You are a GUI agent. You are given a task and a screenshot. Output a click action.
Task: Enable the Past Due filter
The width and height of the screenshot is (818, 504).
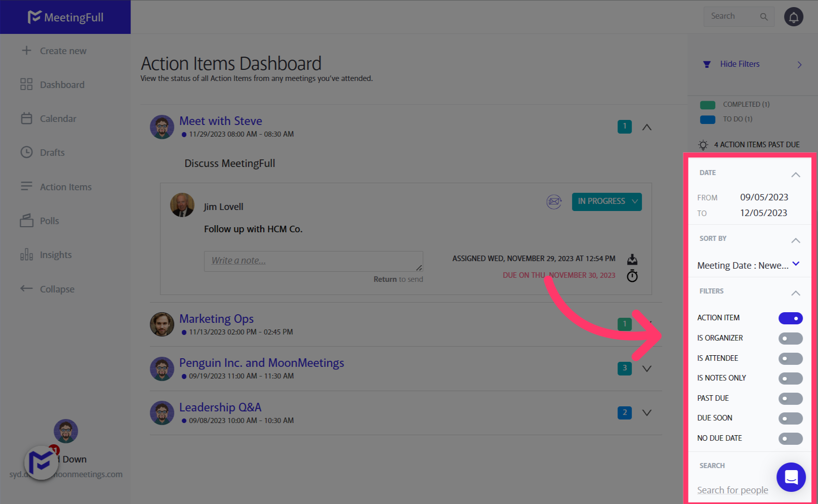tap(790, 399)
